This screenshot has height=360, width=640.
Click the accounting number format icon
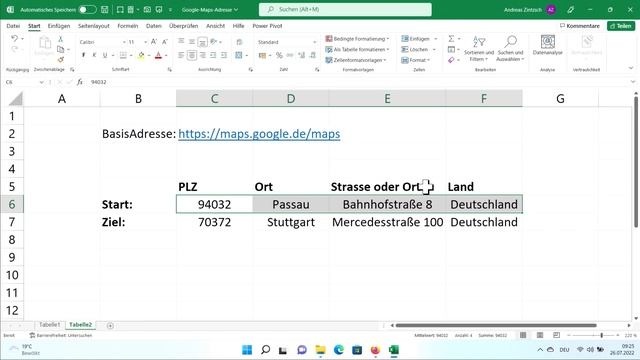(262, 55)
